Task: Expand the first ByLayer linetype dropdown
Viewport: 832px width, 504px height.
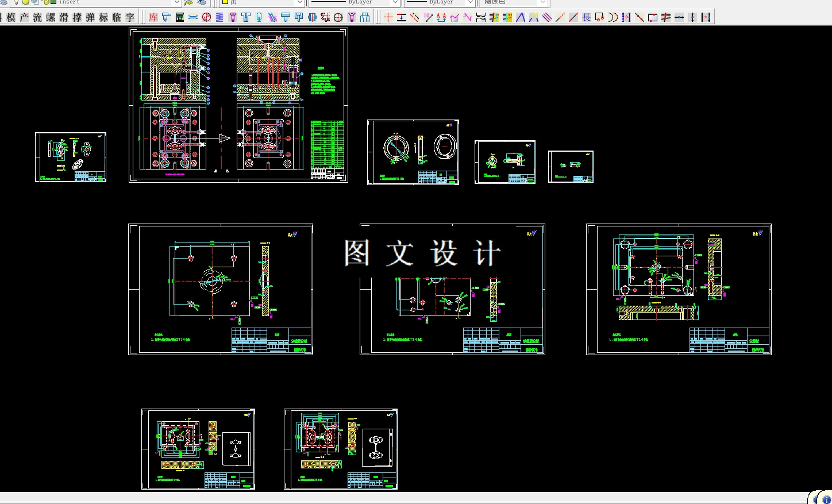Action: (395, 2)
